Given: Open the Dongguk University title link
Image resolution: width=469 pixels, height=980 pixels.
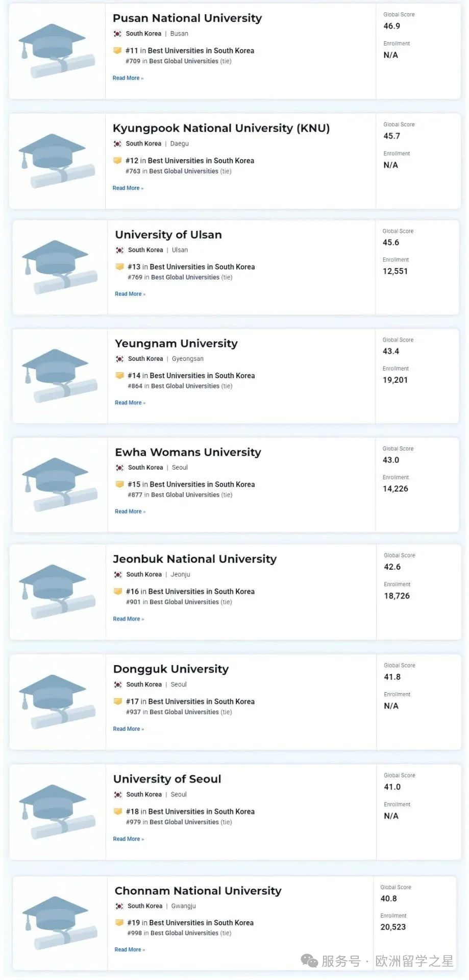Looking at the screenshot, I should pyautogui.click(x=171, y=669).
